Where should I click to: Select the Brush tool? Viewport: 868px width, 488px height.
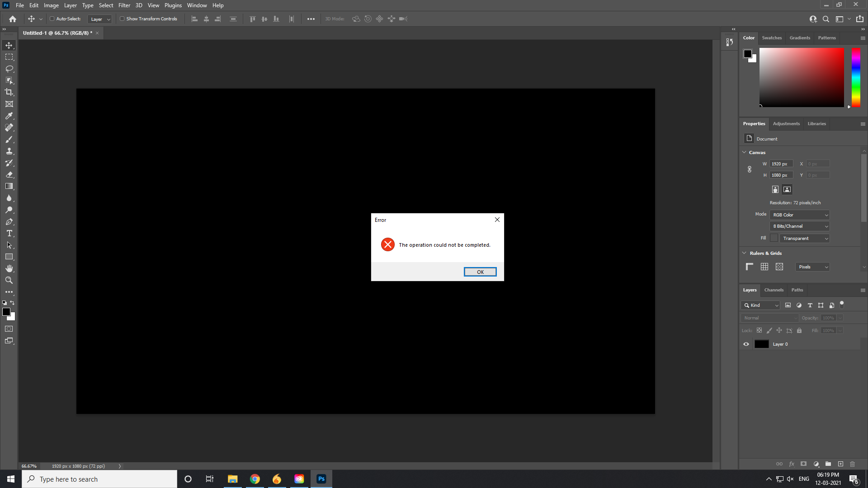click(x=9, y=139)
